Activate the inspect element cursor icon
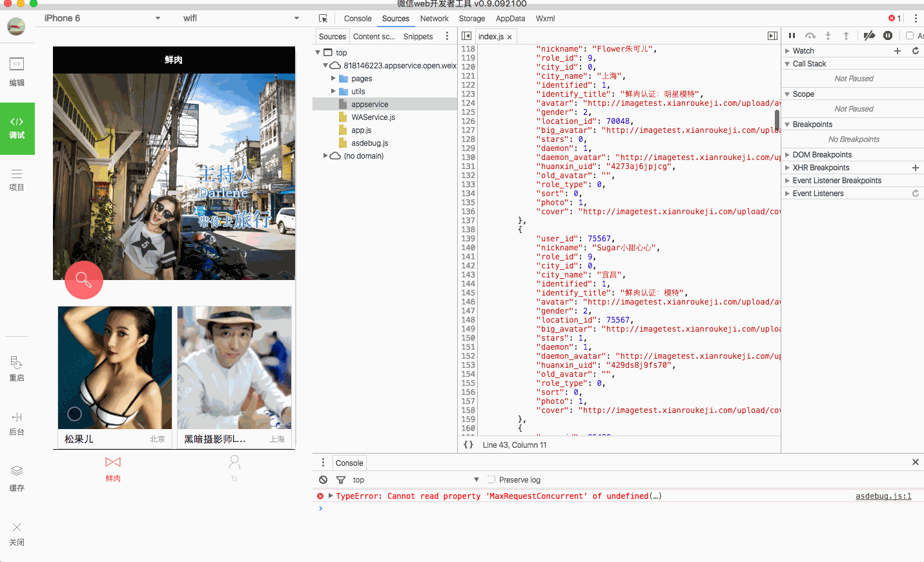The height and width of the screenshot is (562, 924). [323, 19]
